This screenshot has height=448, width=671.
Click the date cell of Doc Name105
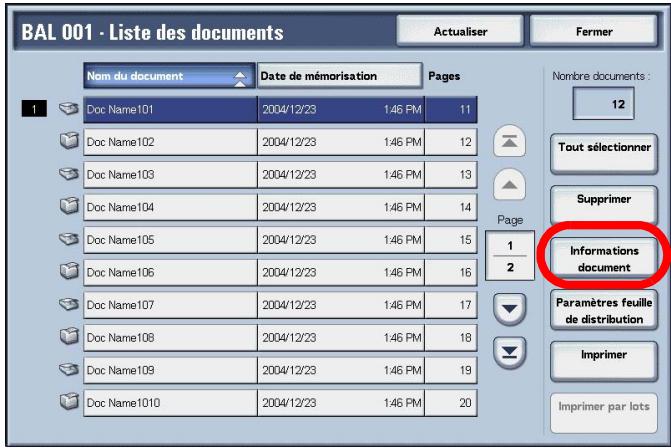pos(341,240)
